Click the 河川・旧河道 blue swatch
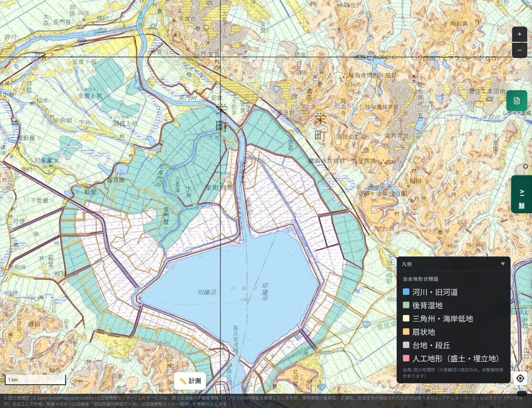Viewport: 532px width, 408px height. pos(406,292)
